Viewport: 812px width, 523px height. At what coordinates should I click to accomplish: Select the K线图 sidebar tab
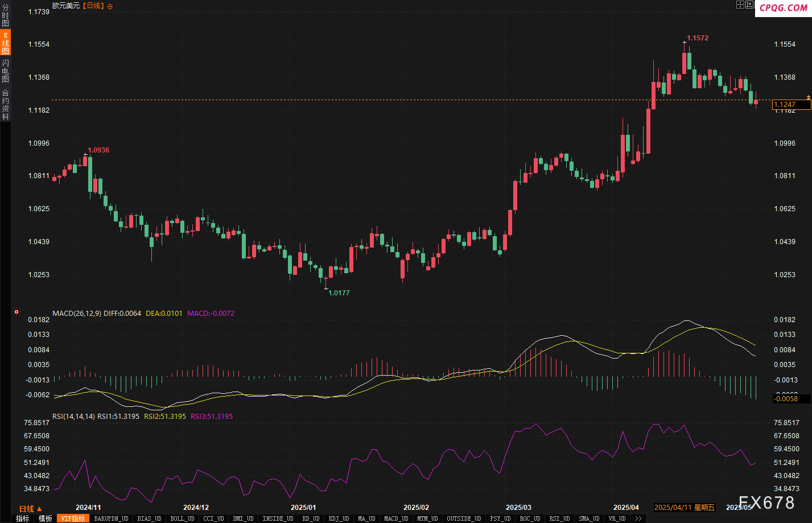click(5, 43)
